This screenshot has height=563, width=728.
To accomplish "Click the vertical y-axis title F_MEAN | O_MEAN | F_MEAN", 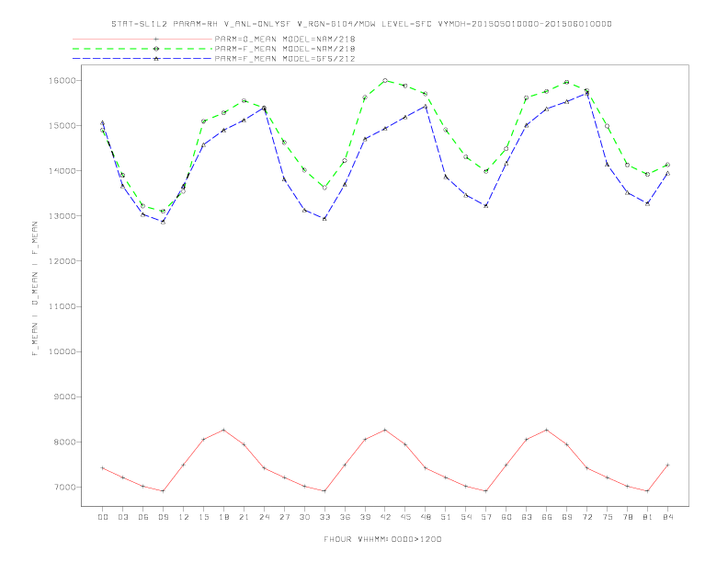I will 35,289.
